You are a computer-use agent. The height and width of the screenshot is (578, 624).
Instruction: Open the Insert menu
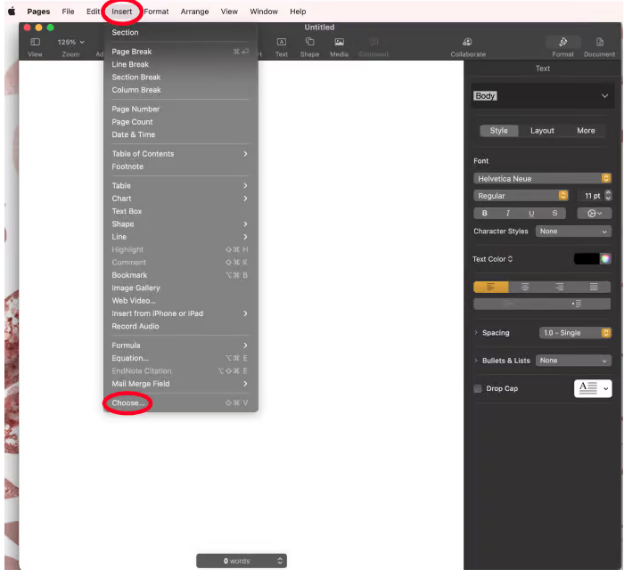(x=121, y=12)
